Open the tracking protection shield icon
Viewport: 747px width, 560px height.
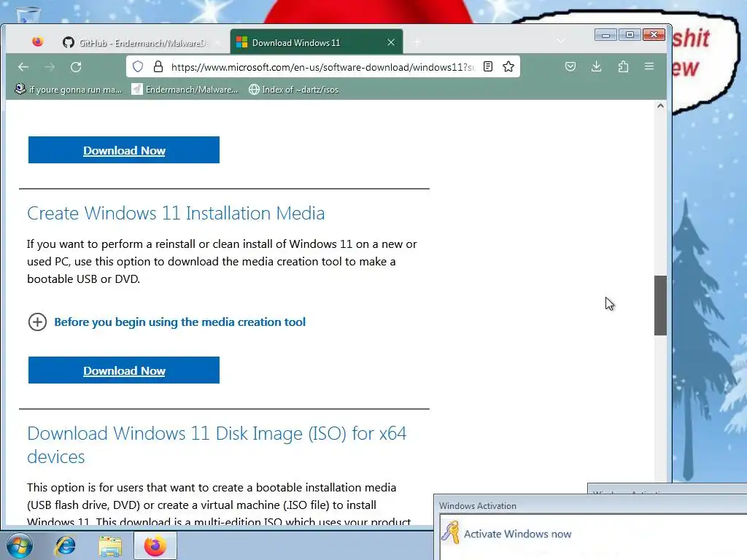coord(138,66)
